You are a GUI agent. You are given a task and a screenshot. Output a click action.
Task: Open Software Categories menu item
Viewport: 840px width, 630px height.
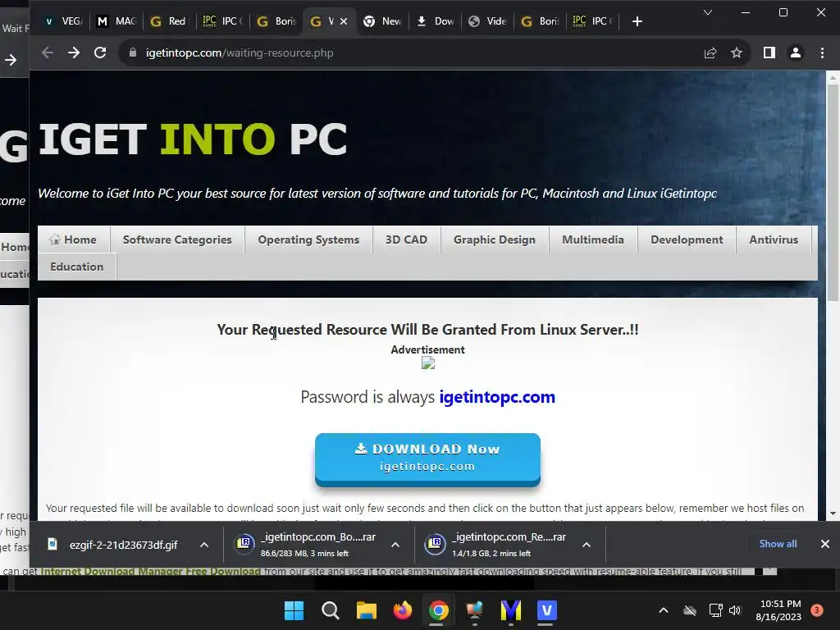[x=177, y=240]
